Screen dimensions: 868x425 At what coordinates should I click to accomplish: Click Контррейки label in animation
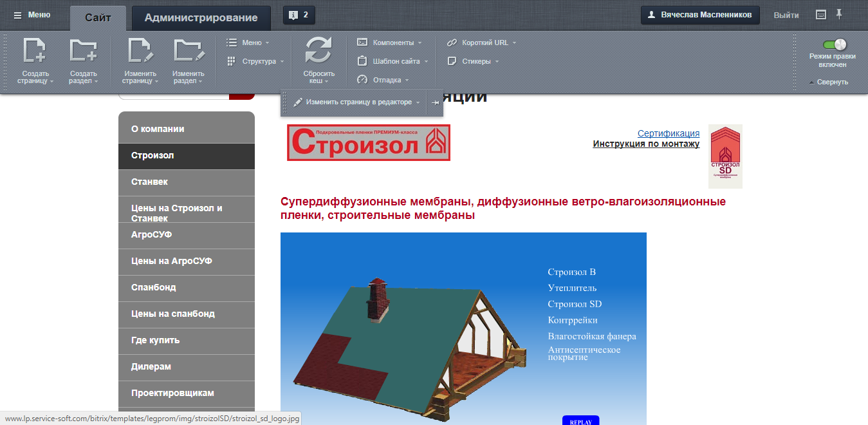(x=573, y=320)
